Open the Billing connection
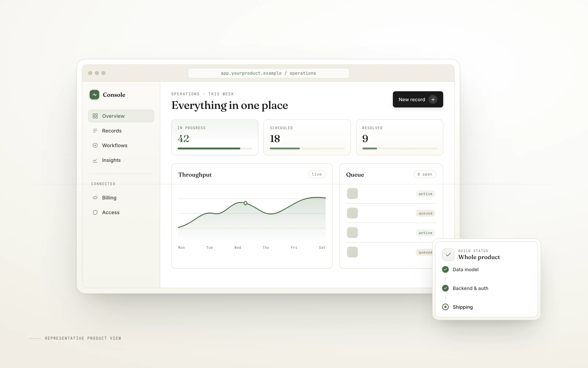588x368 pixels. [x=121, y=198]
